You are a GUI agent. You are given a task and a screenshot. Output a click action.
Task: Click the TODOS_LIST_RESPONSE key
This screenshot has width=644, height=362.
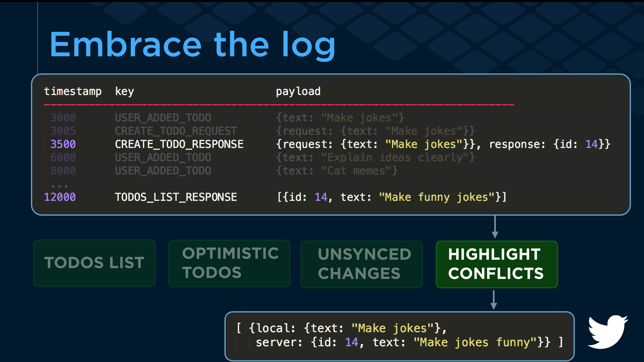click(x=176, y=197)
